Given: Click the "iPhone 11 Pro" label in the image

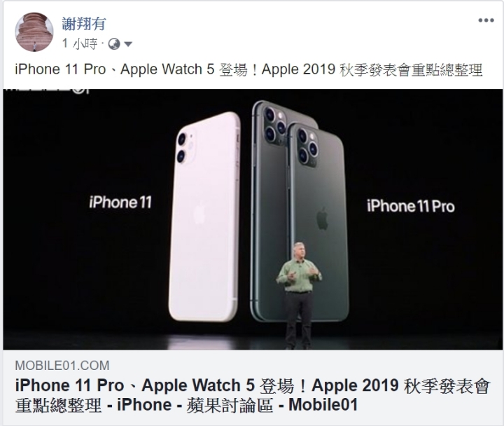Looking at the screenshot, I should [411, 206].
